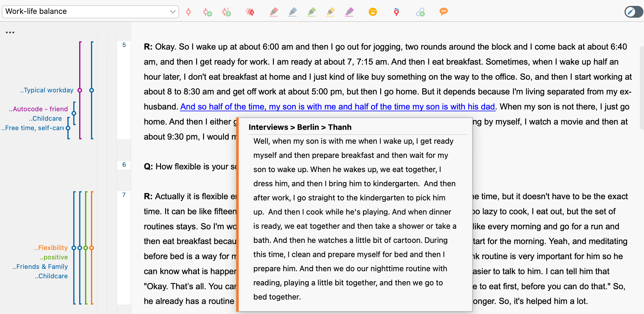Select the red highlighter tool

[x=274, y=12]
